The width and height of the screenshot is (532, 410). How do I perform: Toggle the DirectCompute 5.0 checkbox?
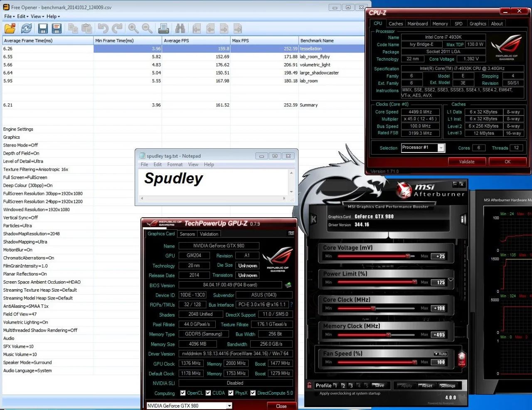coord(253,393)
